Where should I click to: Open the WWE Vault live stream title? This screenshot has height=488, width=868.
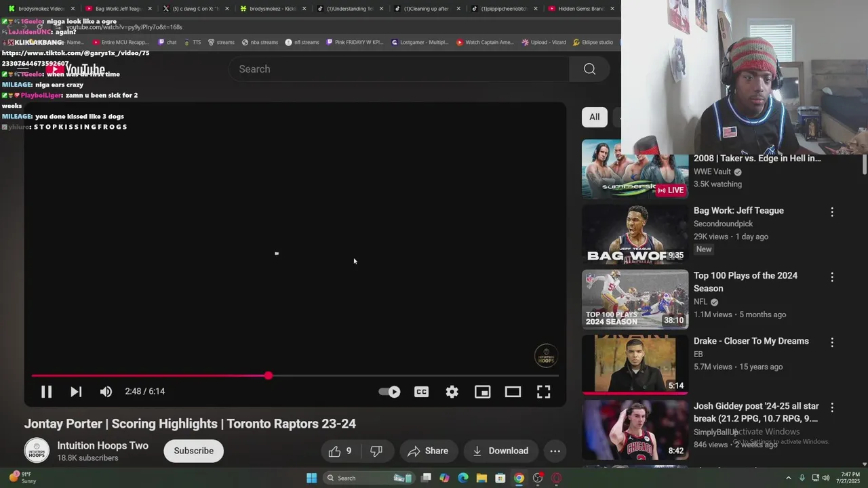pyautogui.click(x=757, y=158)
